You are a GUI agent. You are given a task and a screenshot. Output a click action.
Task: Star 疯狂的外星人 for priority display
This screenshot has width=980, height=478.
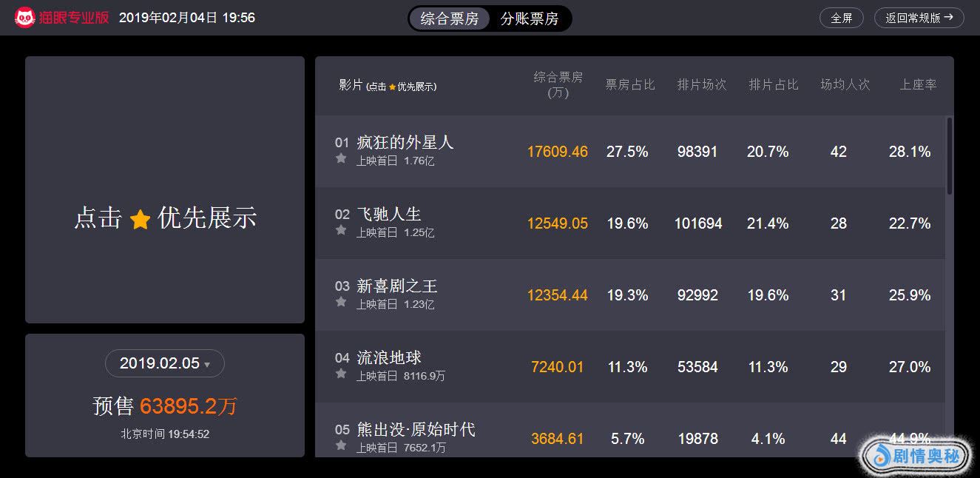tap(341, 158)
